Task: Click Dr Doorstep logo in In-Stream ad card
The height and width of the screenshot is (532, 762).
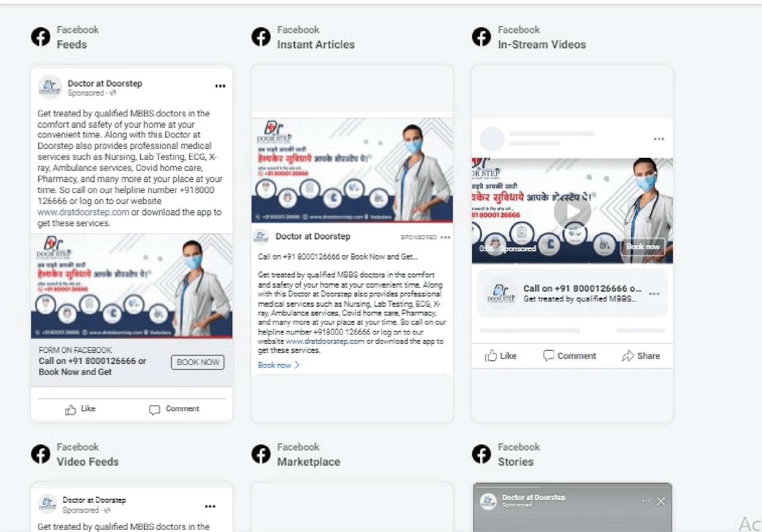Action: 501,293
